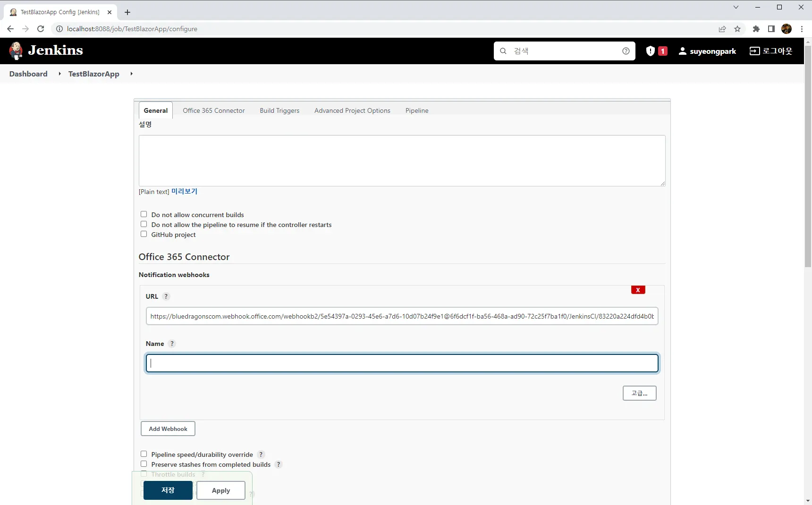Open Pipeline speed/durability override help icon

click(261, 454)
